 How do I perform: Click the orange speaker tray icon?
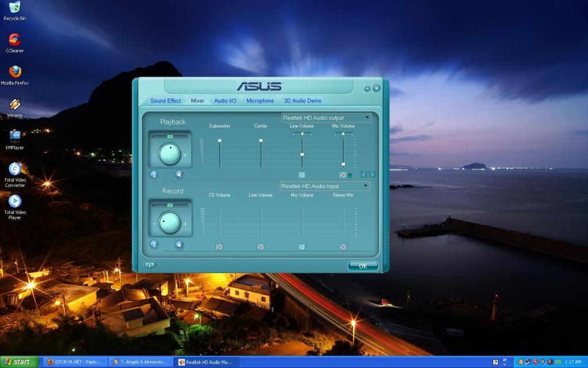550,362
